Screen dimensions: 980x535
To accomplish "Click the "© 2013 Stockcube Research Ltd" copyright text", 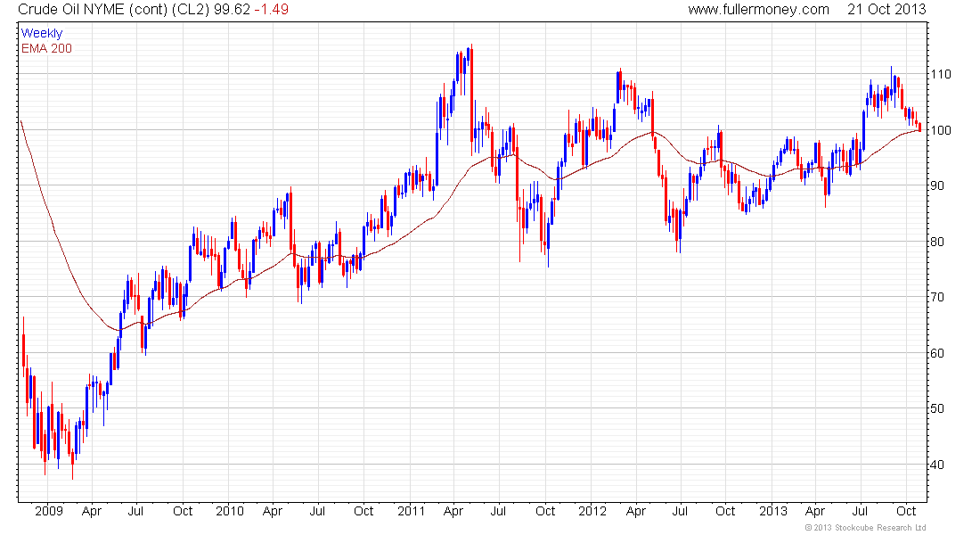I will point(865,528).
